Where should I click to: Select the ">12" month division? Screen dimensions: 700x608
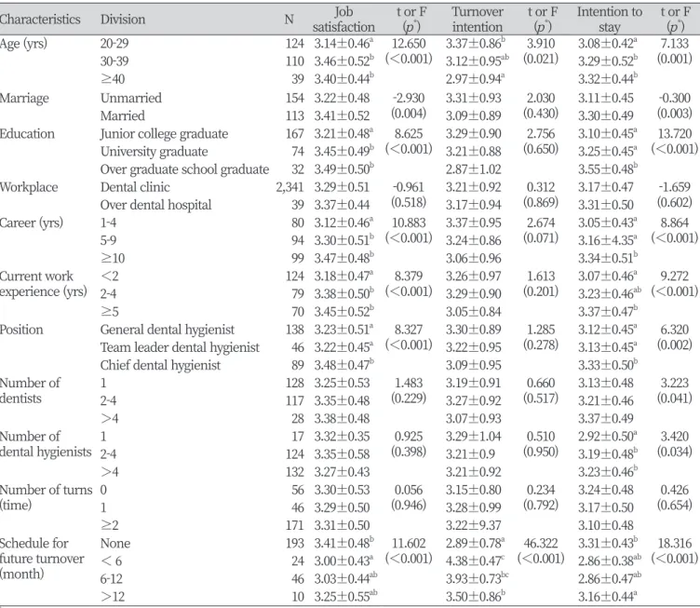[x=113, y=597]
